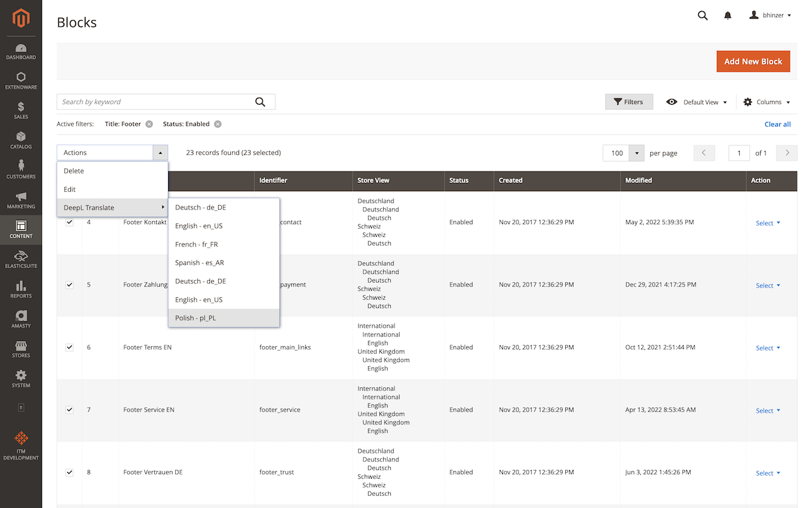Viewport: 812px width, 508px height.
Task: Click the keyword search magnifier button
Action: pyautogui.click(x=260, y=102)
